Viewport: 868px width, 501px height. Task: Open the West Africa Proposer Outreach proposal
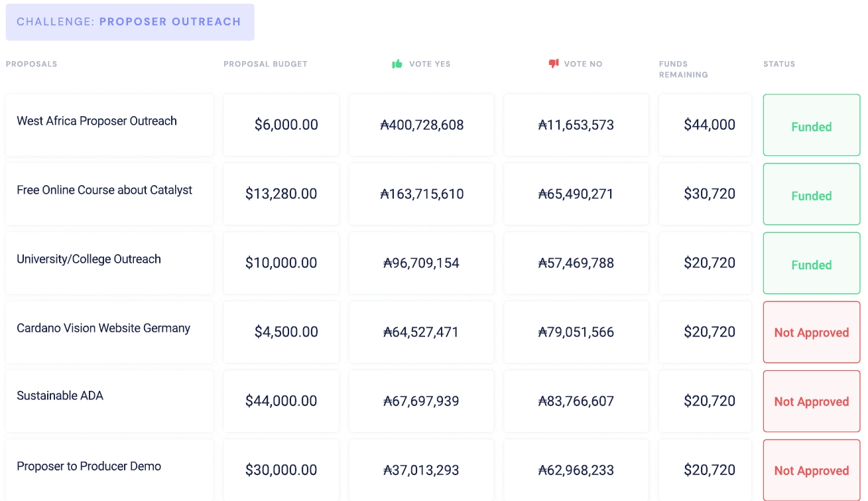tap(97, 121)
